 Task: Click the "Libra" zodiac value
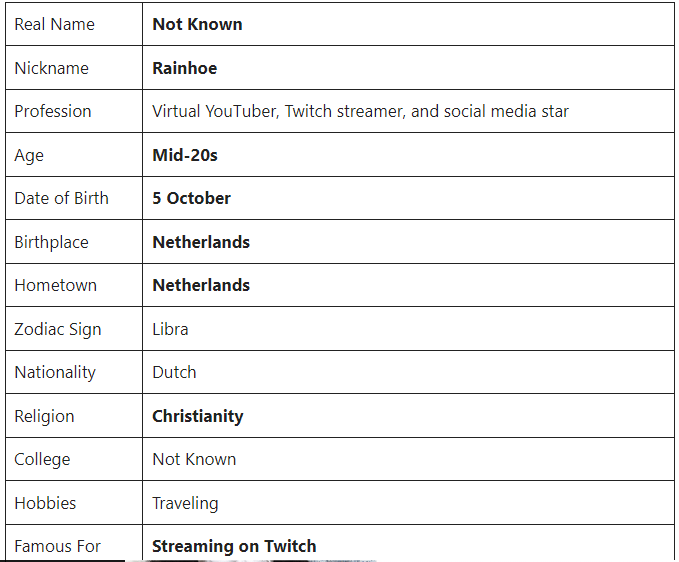(x=170, y=329)
